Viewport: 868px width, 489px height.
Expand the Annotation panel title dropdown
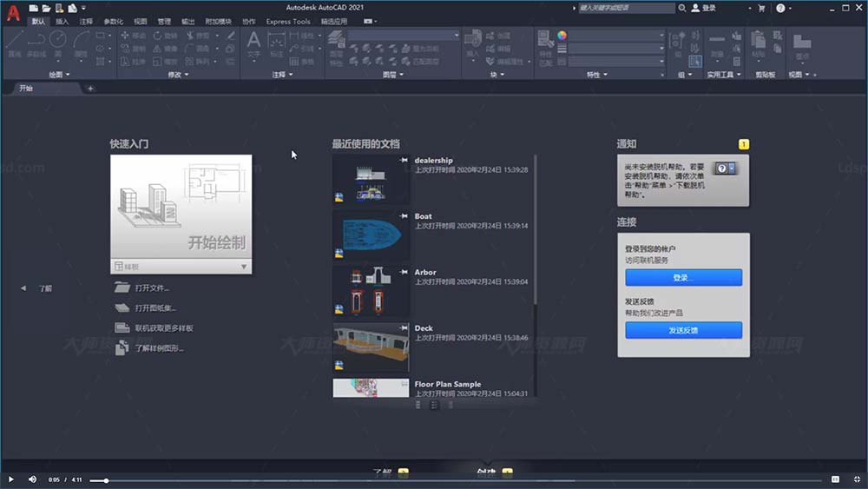click(x=282, y=74)
